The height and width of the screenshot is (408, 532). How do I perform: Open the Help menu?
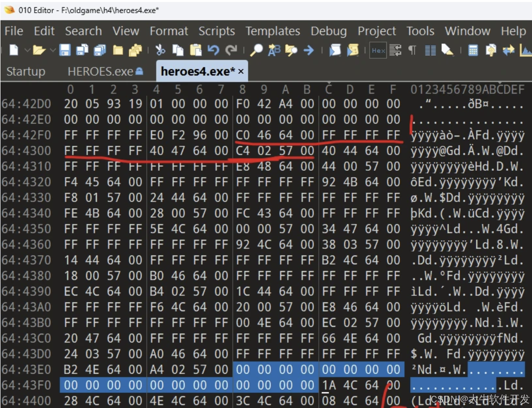[513, 31]
